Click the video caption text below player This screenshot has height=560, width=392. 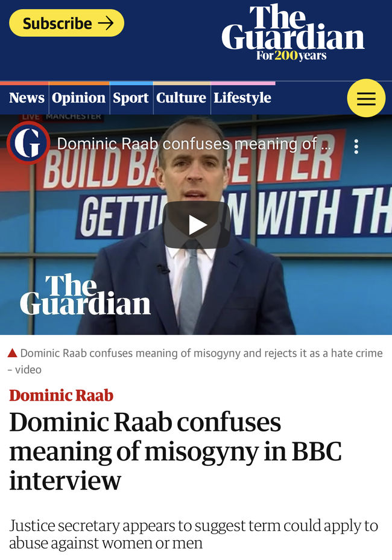(x=195, y=361)
